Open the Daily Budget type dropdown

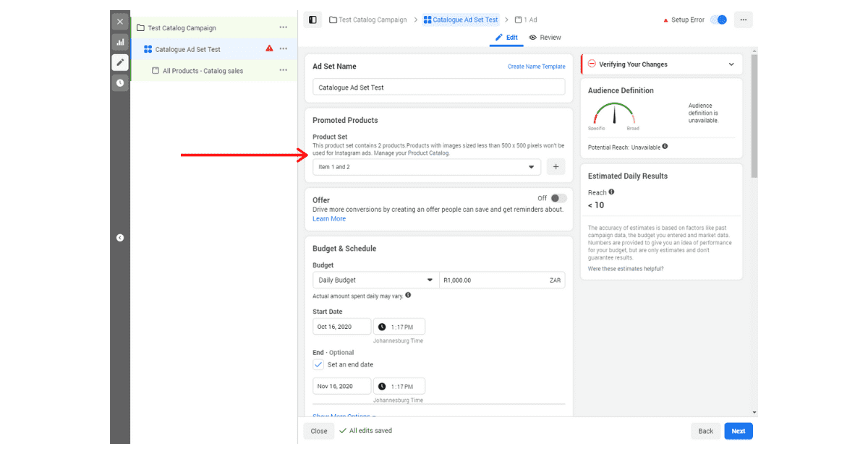coord(375,280)
